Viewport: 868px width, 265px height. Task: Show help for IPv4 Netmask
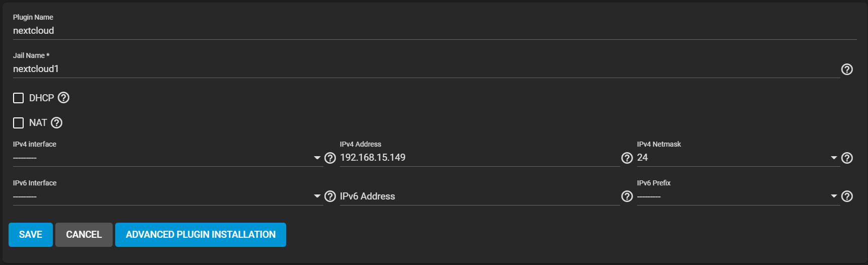pyautogui.click(x=847, y=158)
